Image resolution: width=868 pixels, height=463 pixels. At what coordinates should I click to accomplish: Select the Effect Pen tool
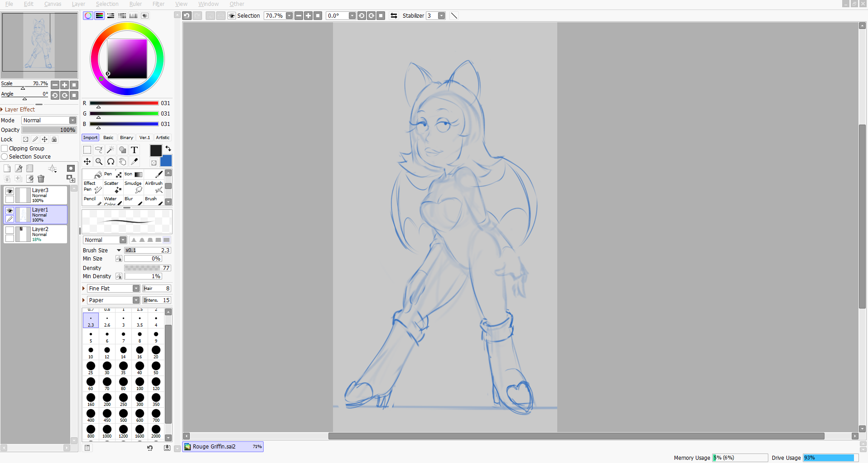click(x=93, y=187)
